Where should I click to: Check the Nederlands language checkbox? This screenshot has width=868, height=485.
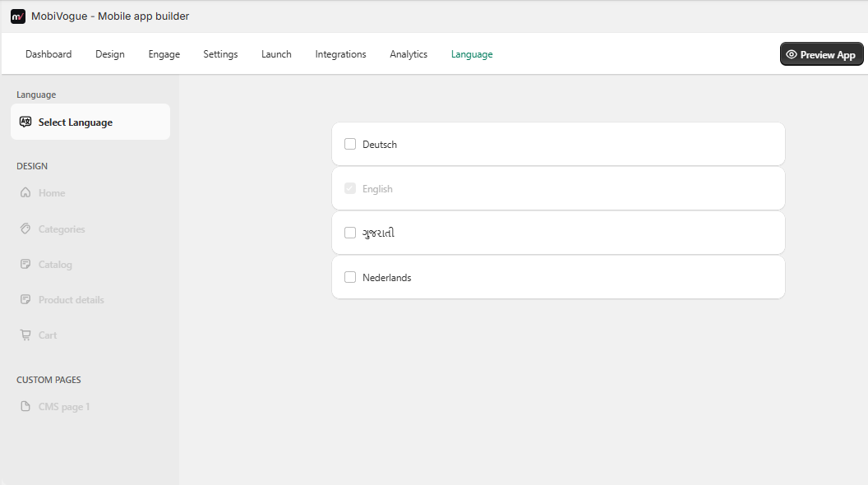(x=350, y=277)
